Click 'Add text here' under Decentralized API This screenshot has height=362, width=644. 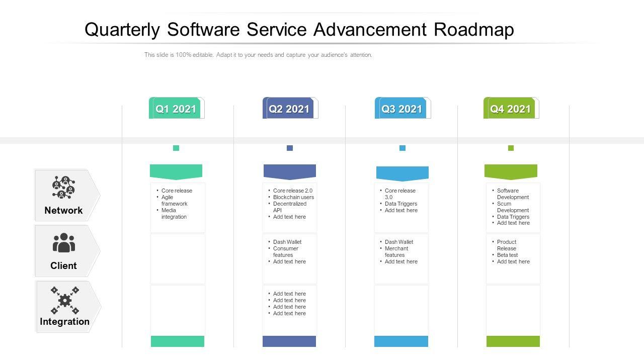click(x=289, y=217)
